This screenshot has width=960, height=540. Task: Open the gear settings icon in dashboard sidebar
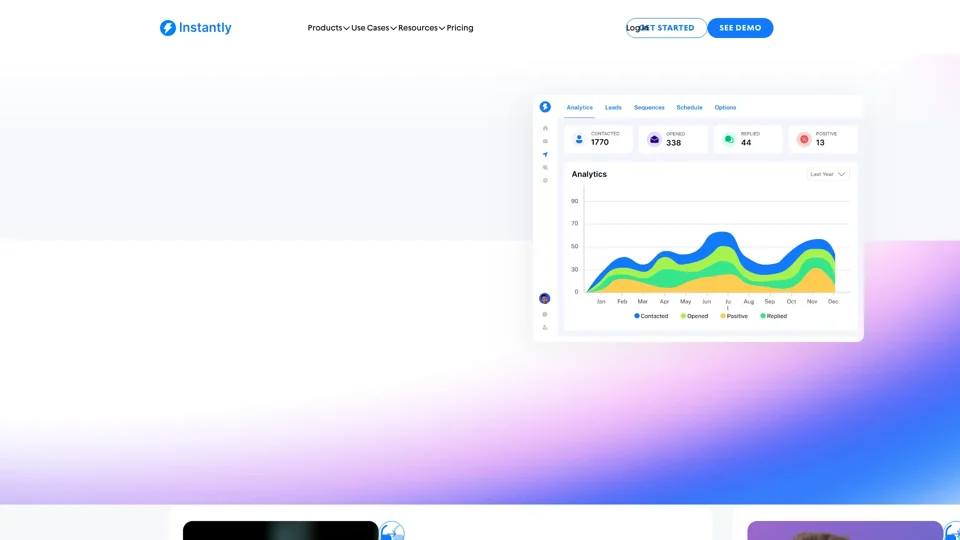(x=545, y=181)
